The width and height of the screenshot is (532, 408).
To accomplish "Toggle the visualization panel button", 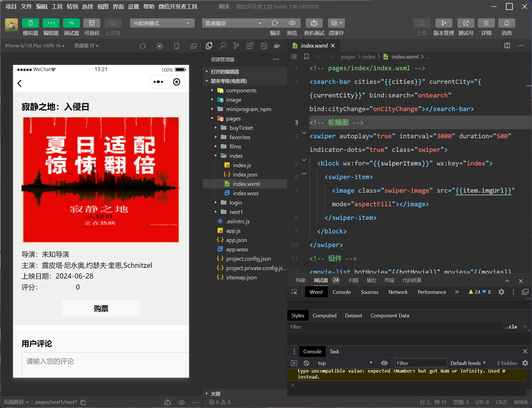I will point(92,23).
